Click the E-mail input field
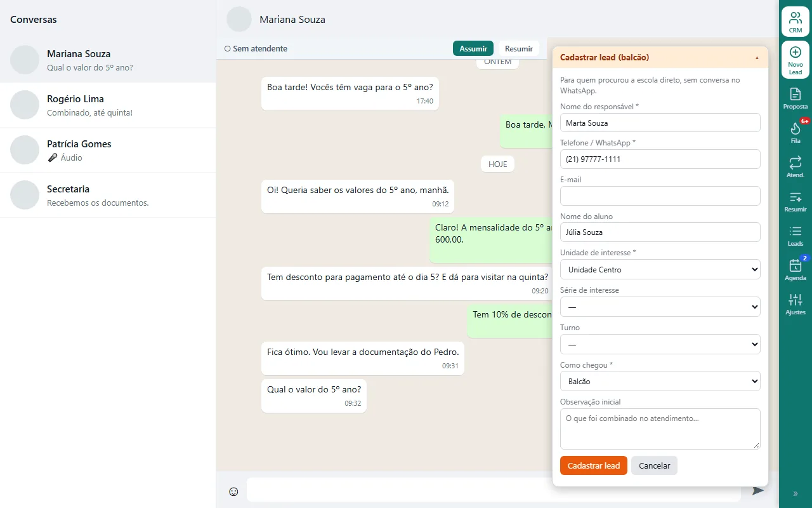812x508 pixels. coord(660,196)
